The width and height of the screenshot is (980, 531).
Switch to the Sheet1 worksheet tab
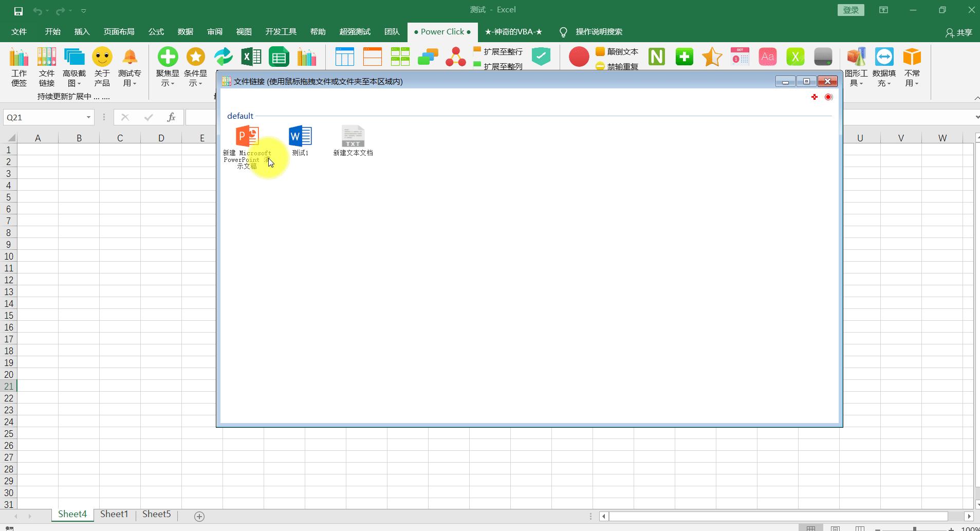point(114,514)
